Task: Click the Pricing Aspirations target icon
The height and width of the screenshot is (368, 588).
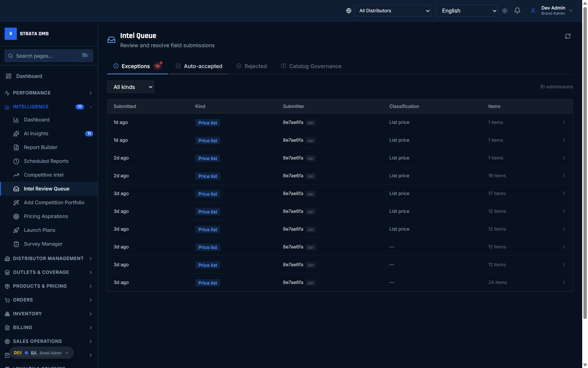Action: click(x=16, y=216)
